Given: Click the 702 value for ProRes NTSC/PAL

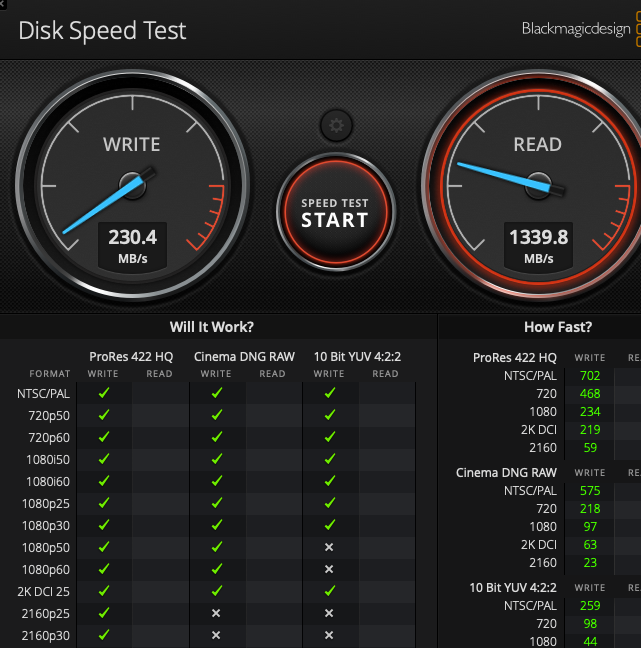Looking at the screenshot, I should tap(589, 376).
